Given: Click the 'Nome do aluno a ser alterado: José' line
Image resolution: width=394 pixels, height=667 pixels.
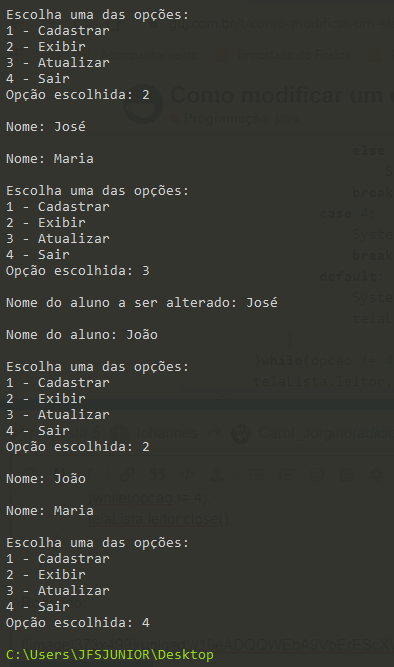Looking at the screenshot, I should 142,303.
